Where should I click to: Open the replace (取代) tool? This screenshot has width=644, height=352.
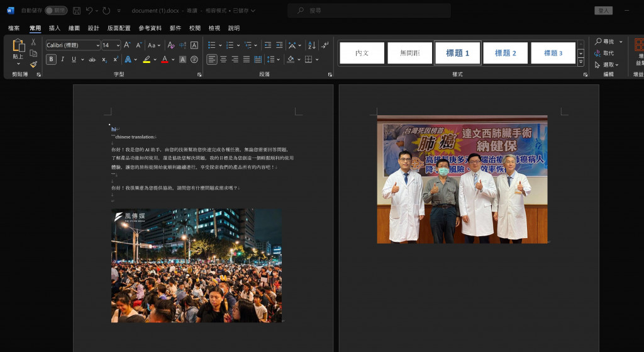pyautogui.click(x=604, y=53)
